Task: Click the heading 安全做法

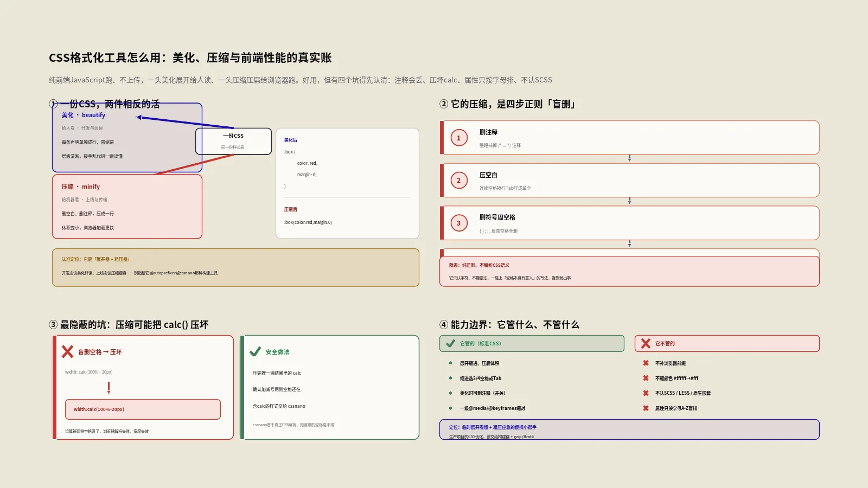Action: (x=278, y=352)
